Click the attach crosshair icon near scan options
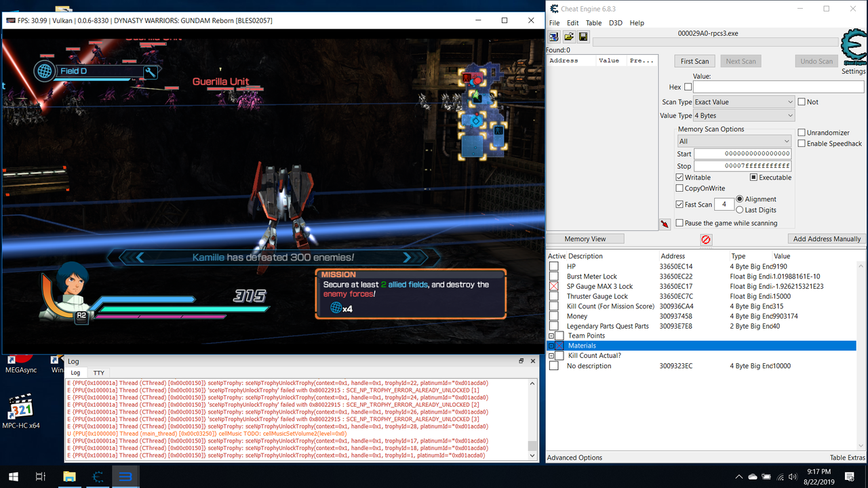 (x=665, y=224)
